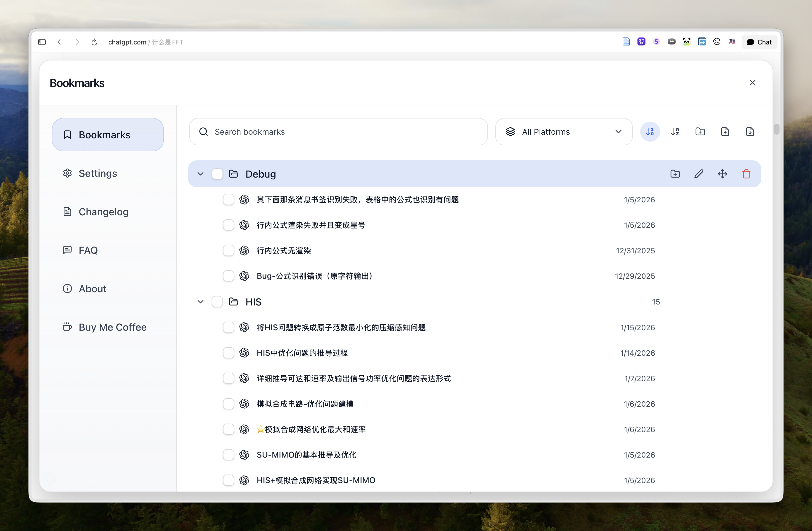
Task: Delete the Debug folder
Action: tap(746, 174)
